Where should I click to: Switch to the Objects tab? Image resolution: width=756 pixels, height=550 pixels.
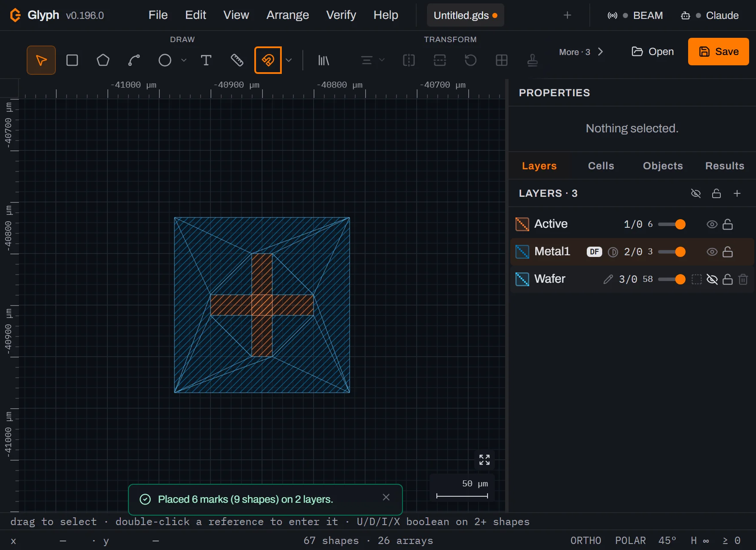(663, 166)
